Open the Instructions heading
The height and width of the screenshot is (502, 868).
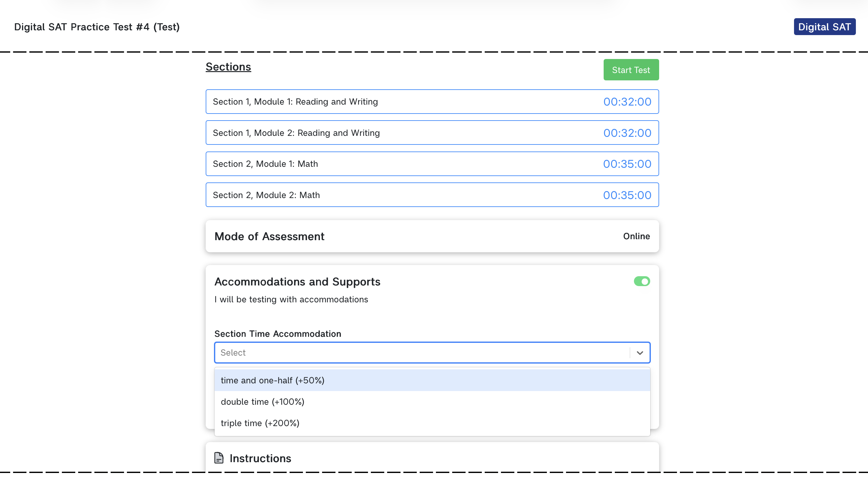[260, 458]
